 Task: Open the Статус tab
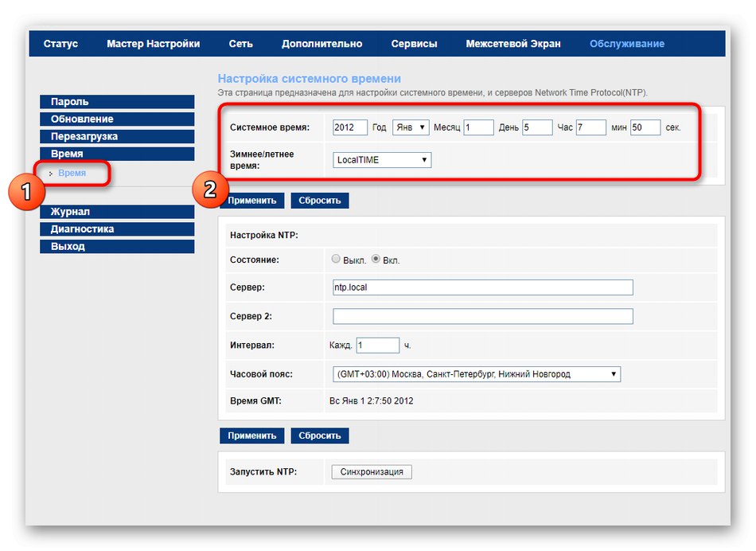[60, 44]
